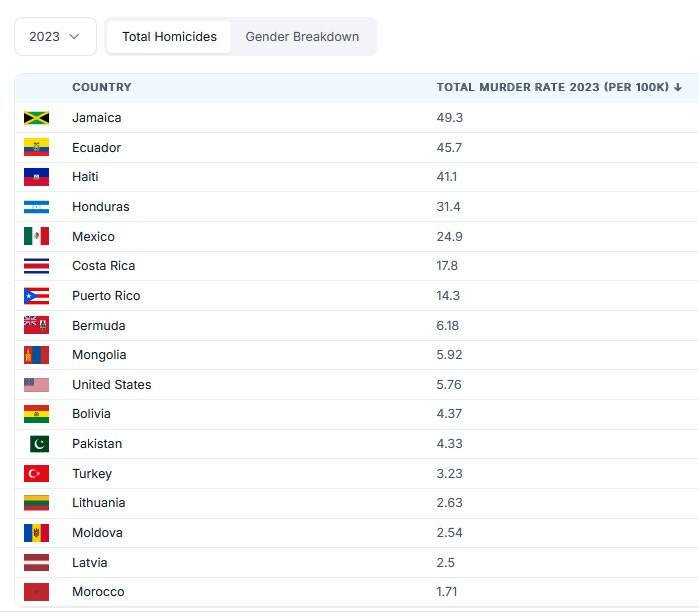Screen dimensions: 699x613
Task: Click the Mexico flag icon
Action: pos(37,236)
